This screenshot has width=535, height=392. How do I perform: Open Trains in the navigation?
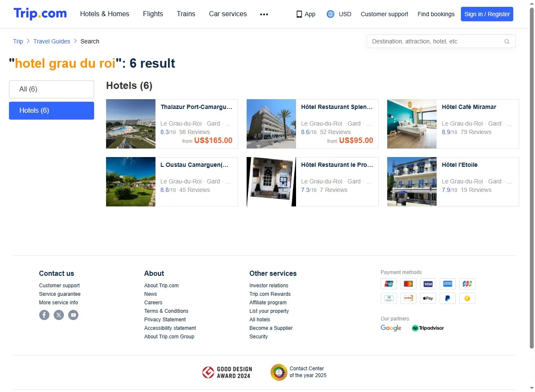tap(186, 14)
